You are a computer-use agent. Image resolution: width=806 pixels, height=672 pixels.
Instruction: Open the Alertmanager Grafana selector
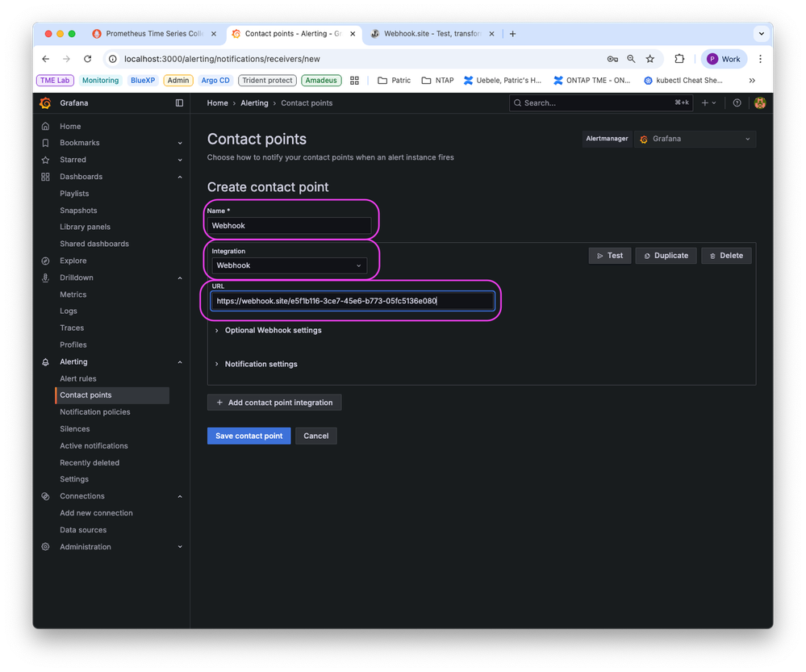[x=695, y=139]
